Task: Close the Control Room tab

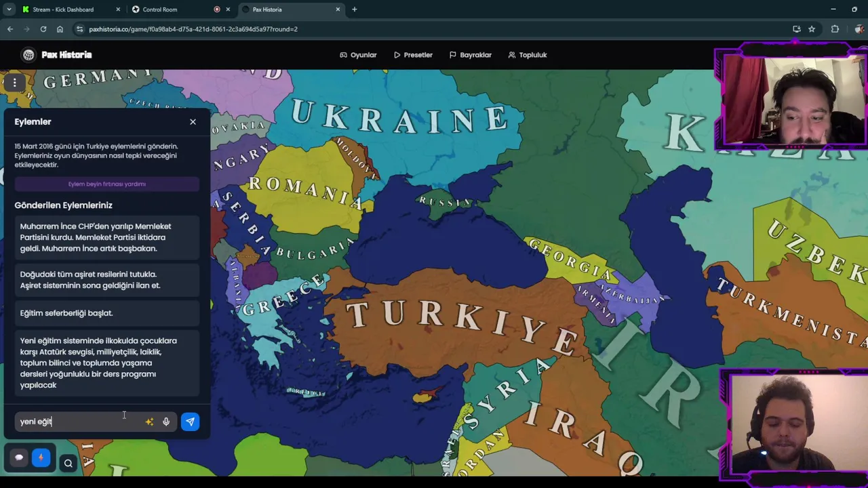Action: (228, 9)
